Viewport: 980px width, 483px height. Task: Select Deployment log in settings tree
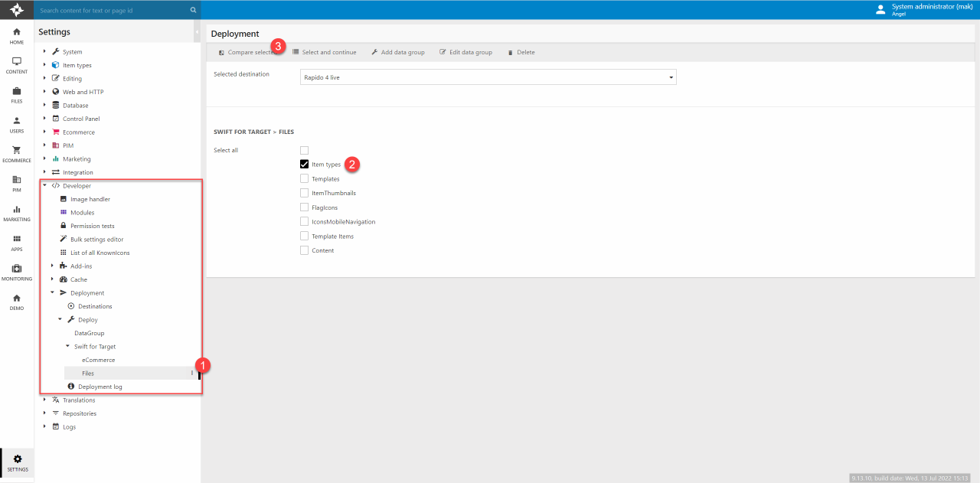click(x=100, y=387)
